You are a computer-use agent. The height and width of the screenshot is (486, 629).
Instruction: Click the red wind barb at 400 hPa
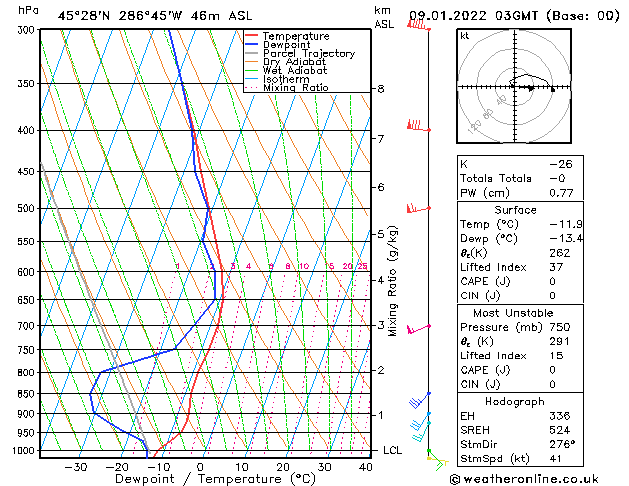[x=419, y=126]
